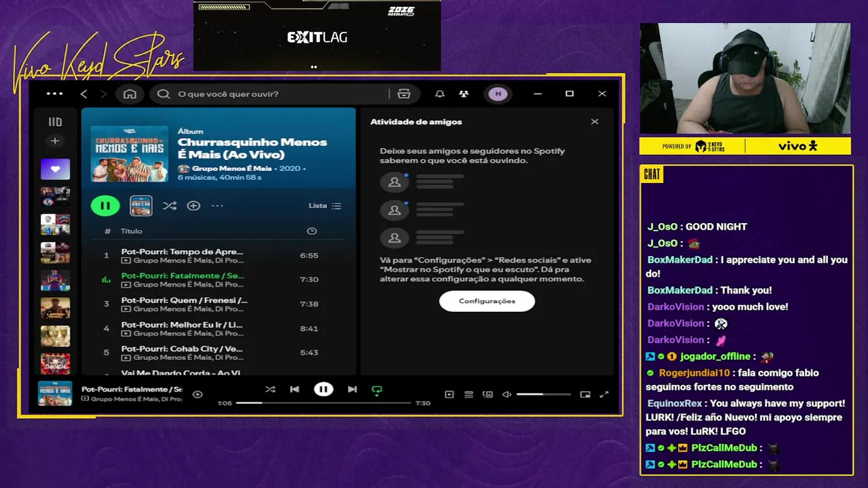The width and height of the screenshot is (868, 488).
Task: Toggle shuffle for the album
Action: [170, 205]
